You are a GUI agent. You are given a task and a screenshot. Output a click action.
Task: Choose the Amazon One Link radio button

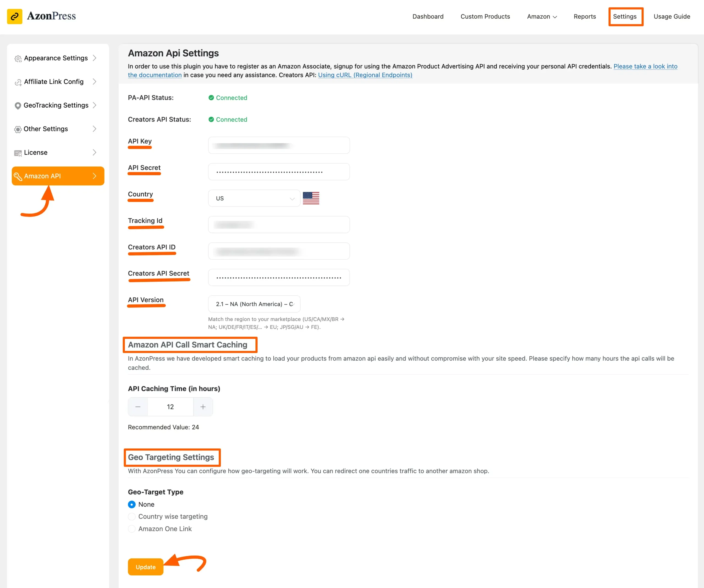132,529
